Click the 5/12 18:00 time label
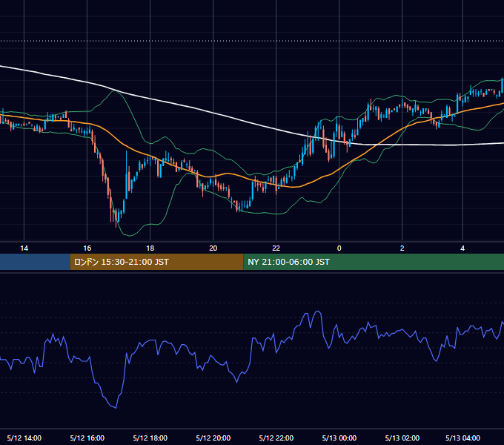The width and height of the screenshot is (504, 445). coord(150,438)
